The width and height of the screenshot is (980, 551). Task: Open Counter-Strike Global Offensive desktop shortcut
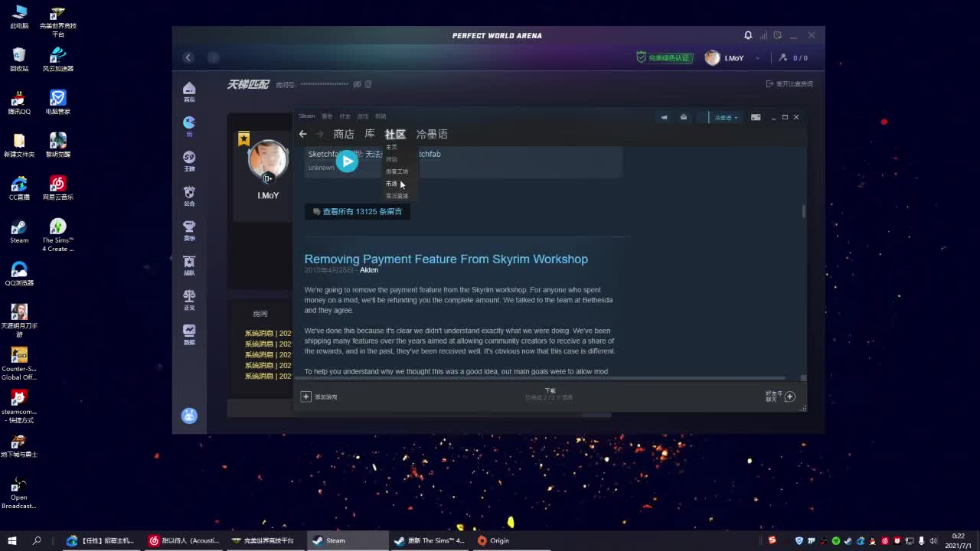[x=19, y=364]
